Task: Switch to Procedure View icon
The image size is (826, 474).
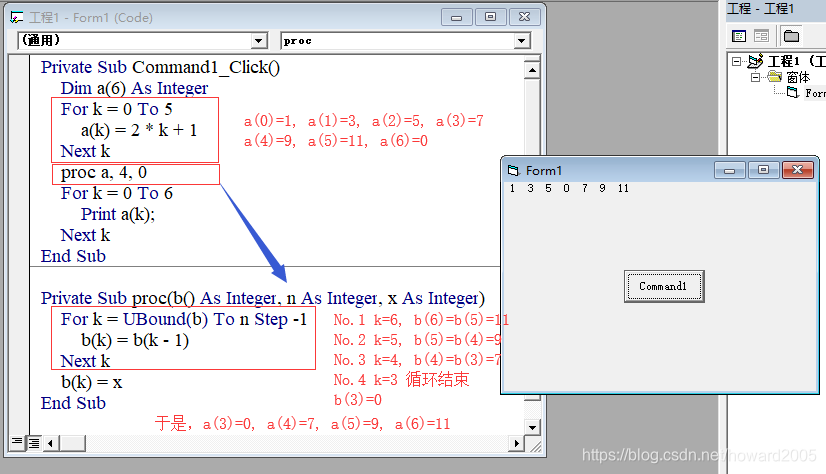Action: coord(17,443)
